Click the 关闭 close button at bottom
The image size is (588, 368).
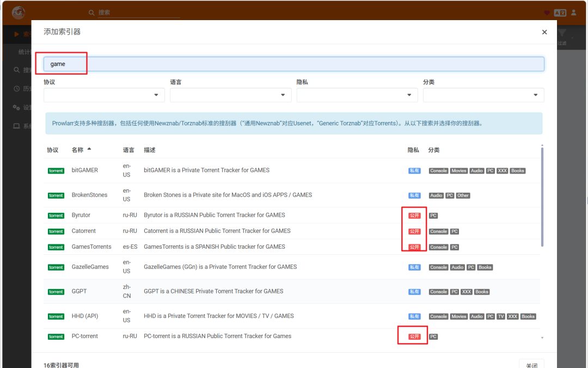pos(532,365)
